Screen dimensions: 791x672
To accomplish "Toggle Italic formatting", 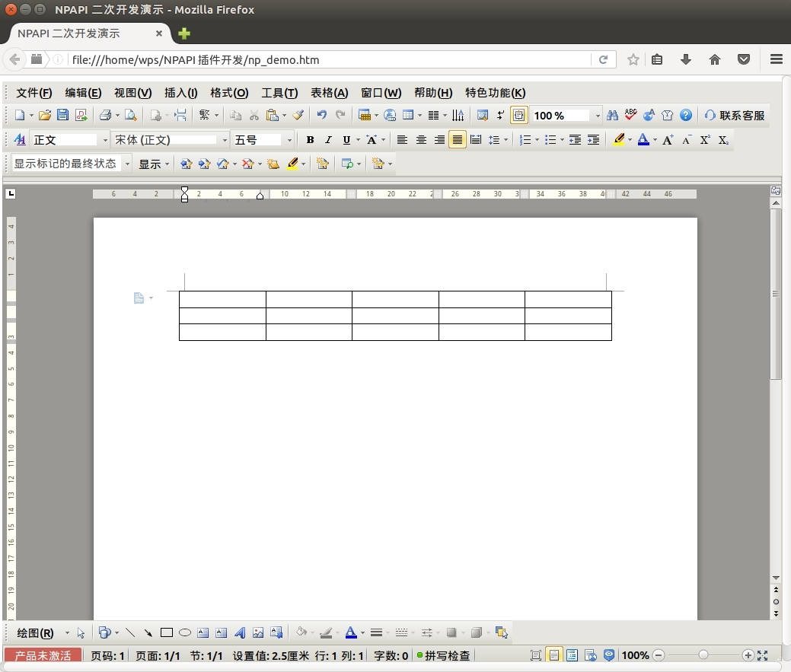I will (328, 140).
